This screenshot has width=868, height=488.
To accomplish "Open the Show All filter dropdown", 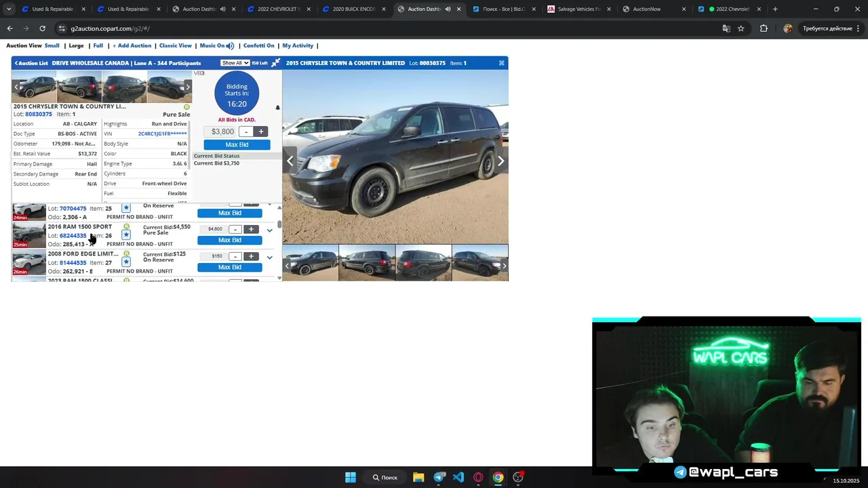I will (x=235, y=63).
